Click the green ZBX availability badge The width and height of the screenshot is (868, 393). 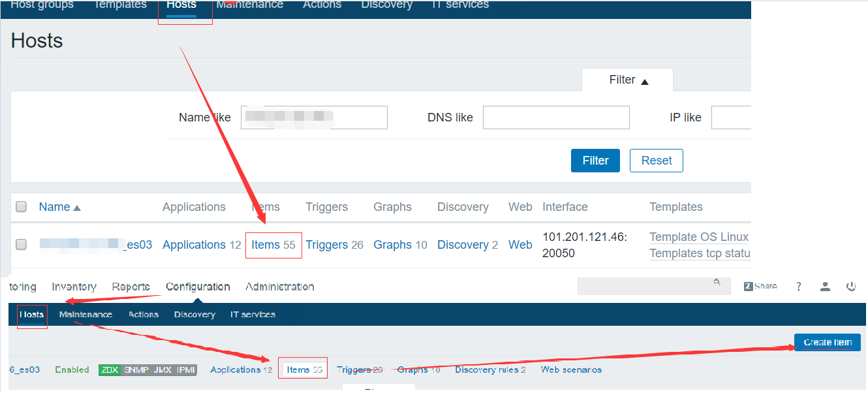coord(110,369)
